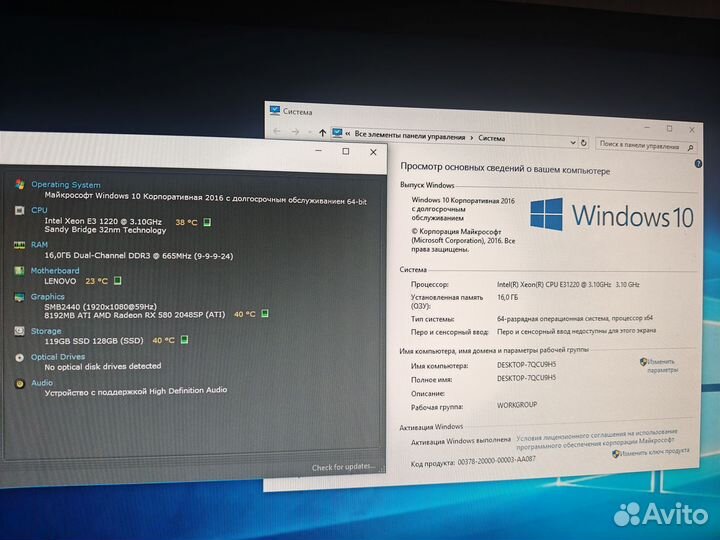Image resolution: width=720 pixels, height=540 pixels.
Task: Open the Operating System section in Speccy
Action: [66, 184]
